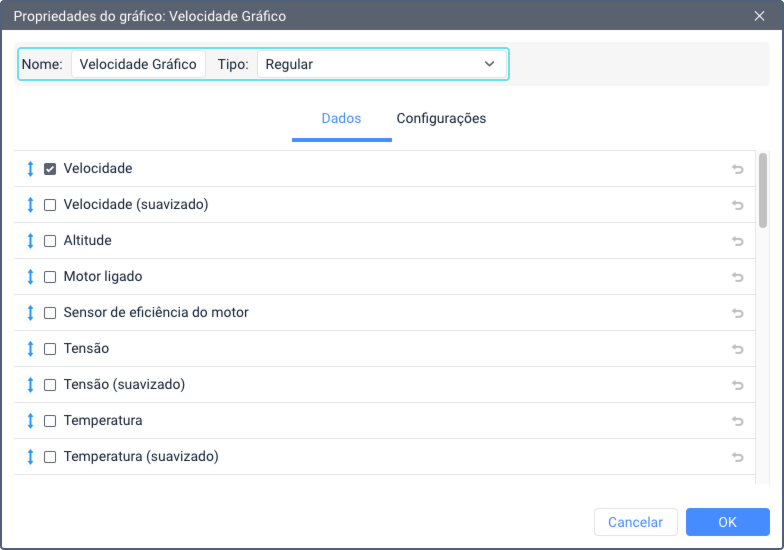
Task: Click the drag handle for Velocidade (suavizado)
Action: tap(30, 205)
